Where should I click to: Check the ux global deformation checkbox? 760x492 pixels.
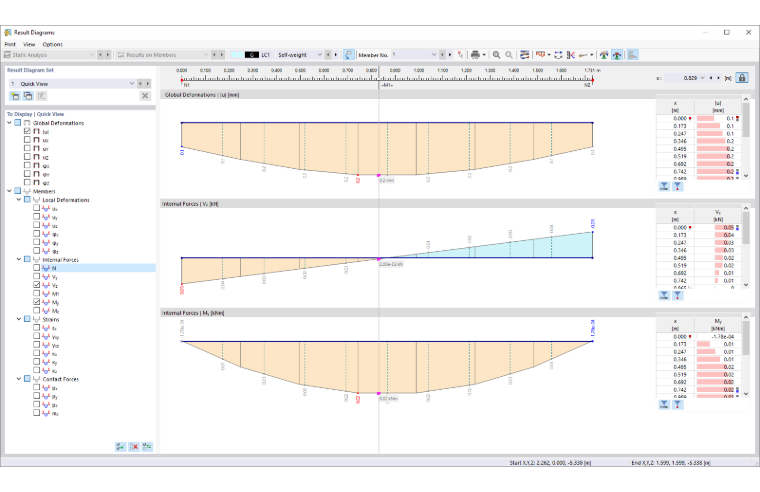tap(27, 140)
